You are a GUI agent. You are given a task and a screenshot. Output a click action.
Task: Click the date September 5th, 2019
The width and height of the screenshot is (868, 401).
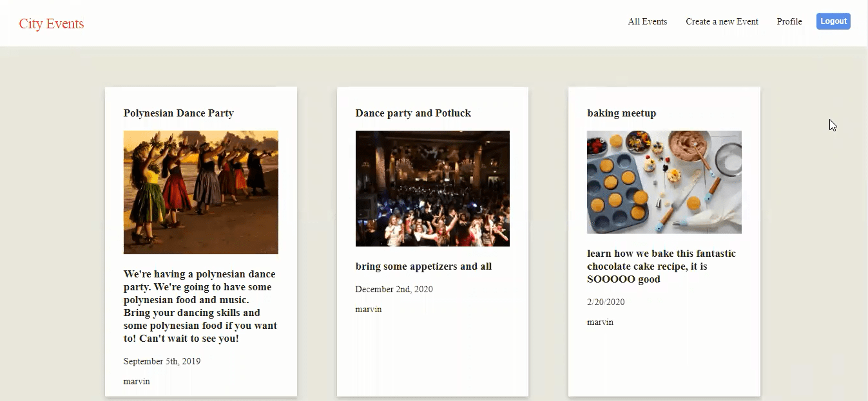pos(162,361)
